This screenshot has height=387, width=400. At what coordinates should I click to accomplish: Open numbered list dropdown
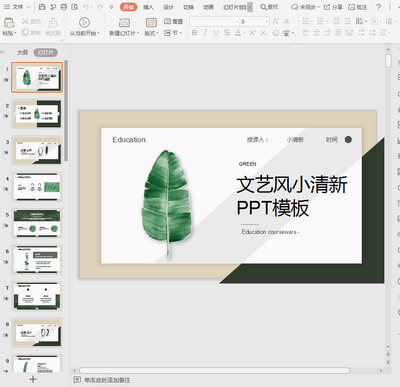[327, 21]
